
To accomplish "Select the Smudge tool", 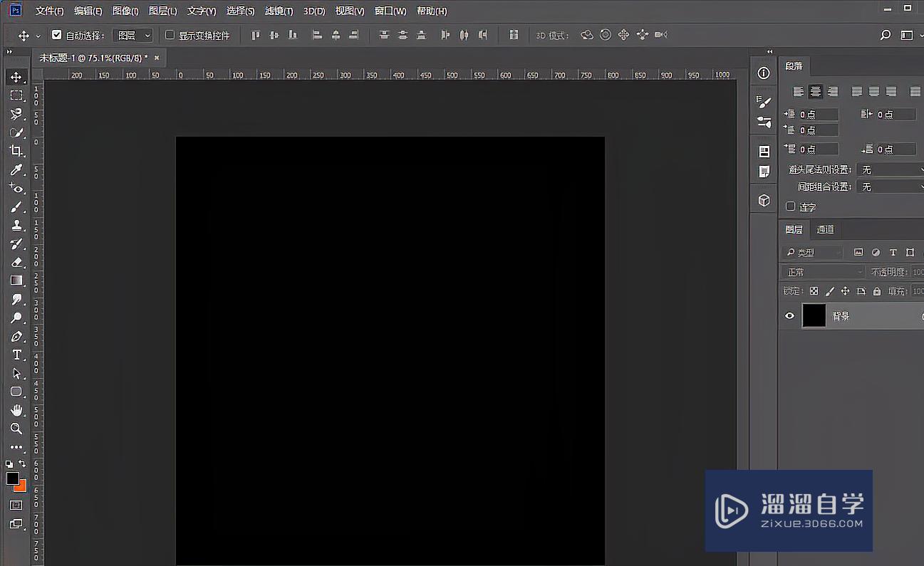I will [x=16, y=299].
